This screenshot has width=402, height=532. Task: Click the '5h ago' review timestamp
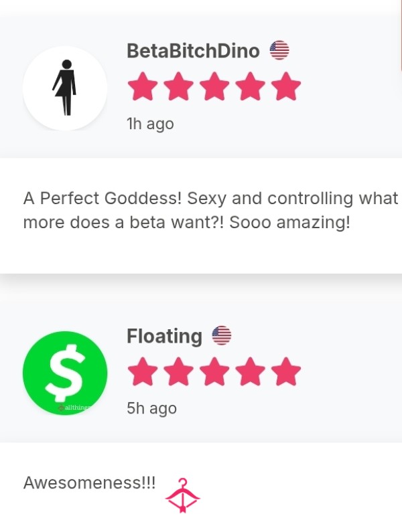pos(151,409)
